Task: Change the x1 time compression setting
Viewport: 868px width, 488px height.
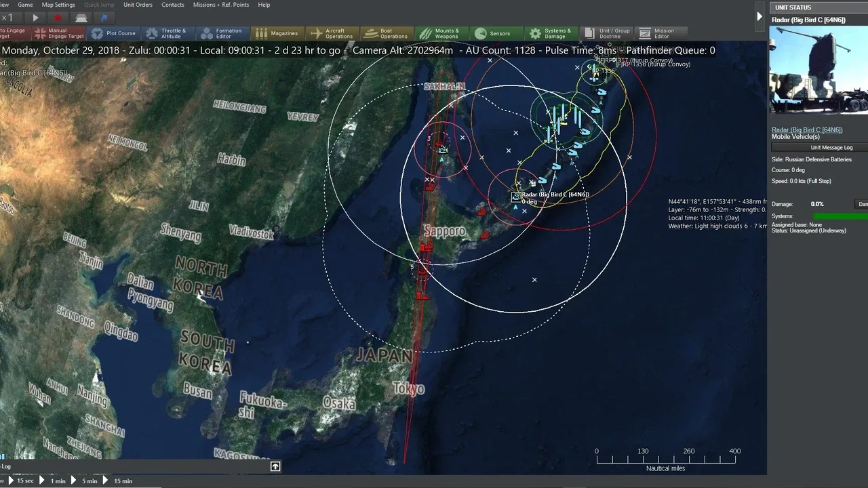Action: tap(7, 18)
